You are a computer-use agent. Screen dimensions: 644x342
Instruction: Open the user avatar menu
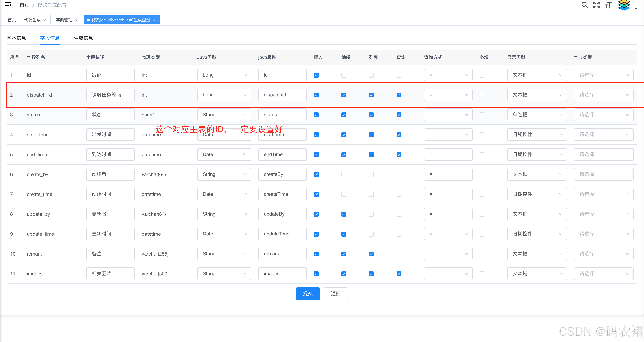coord(624,5)
